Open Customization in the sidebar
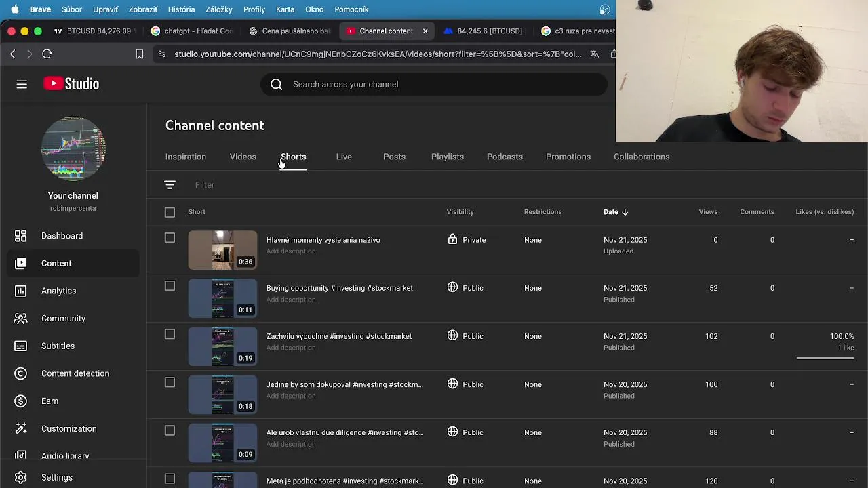 73,428
